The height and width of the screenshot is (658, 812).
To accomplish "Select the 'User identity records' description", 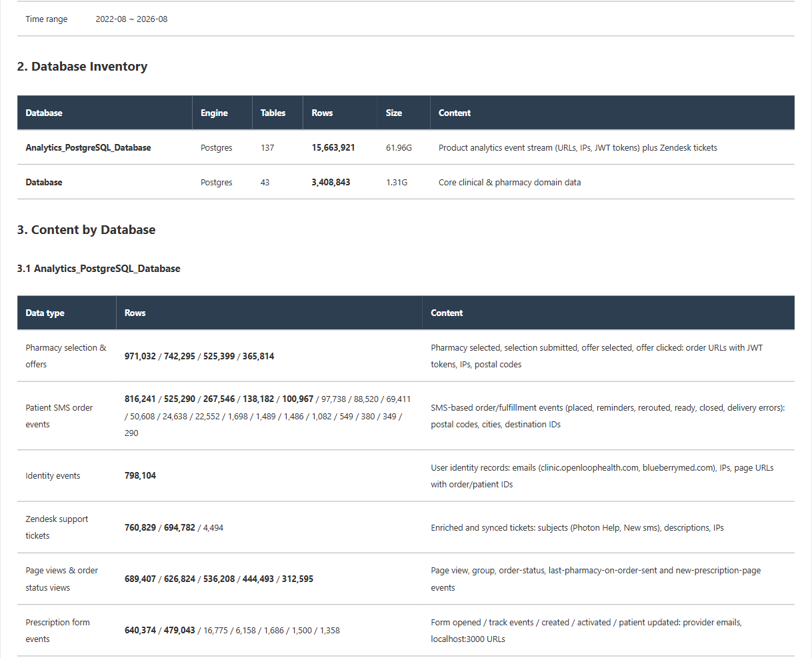I will click(602, 476).
